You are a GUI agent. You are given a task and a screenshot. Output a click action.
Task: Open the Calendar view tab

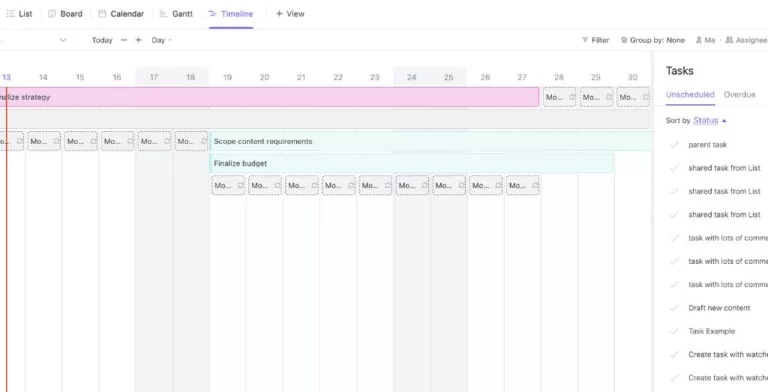pyautogui.click(x=121, y=14)
